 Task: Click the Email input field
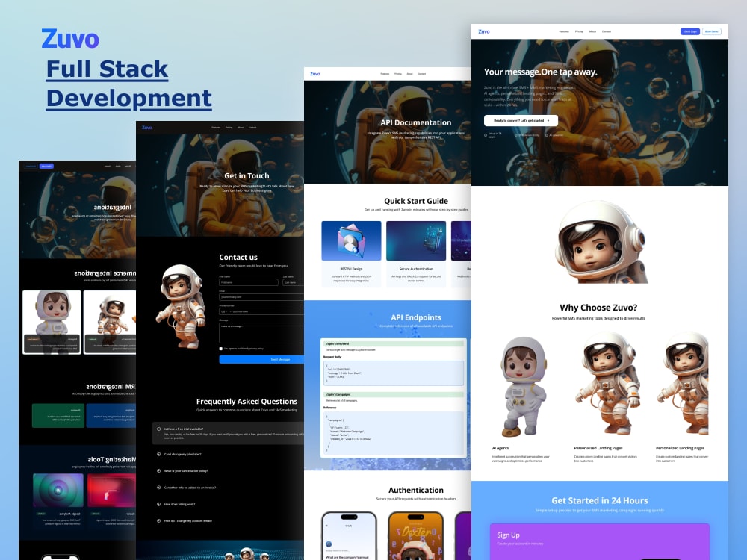261,296
